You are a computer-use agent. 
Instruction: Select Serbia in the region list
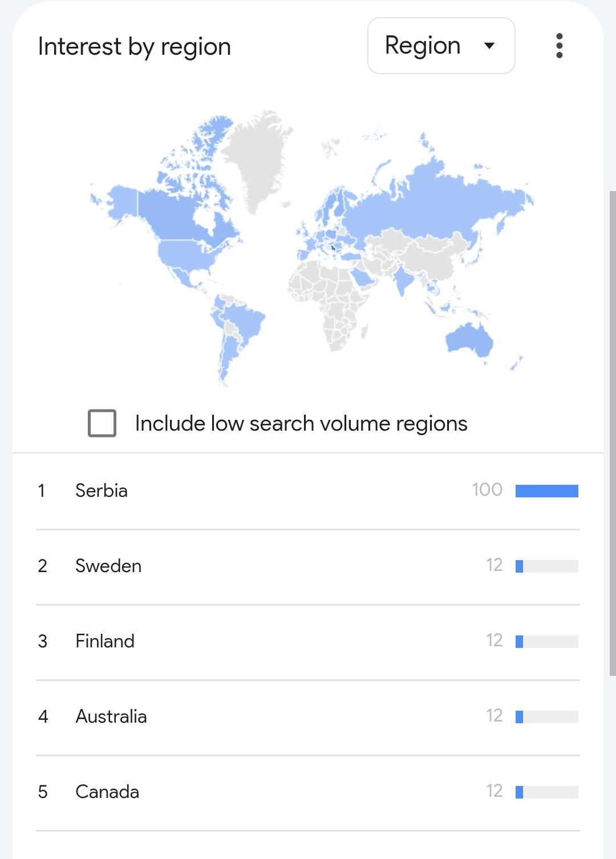coord(102,491)
